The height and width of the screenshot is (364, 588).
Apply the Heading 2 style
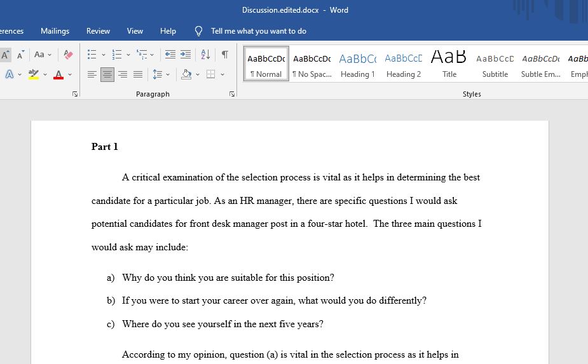point(404,64)
